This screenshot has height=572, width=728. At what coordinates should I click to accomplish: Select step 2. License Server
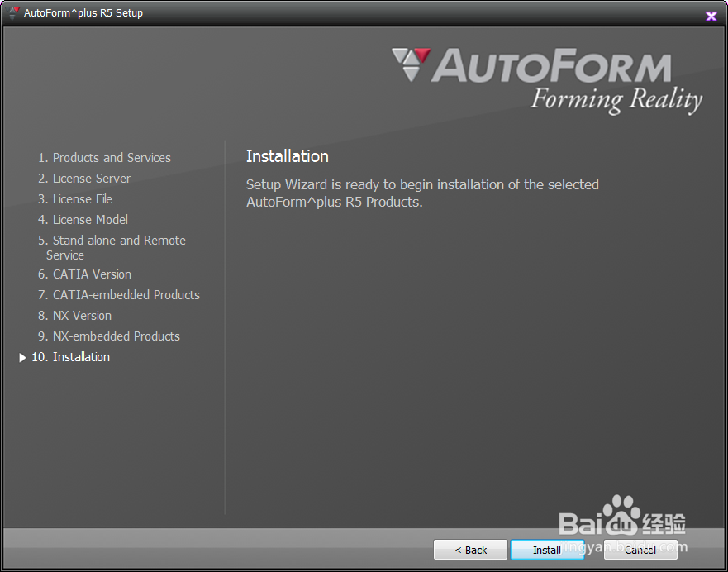pyautogui.click(x=84, y=179)
